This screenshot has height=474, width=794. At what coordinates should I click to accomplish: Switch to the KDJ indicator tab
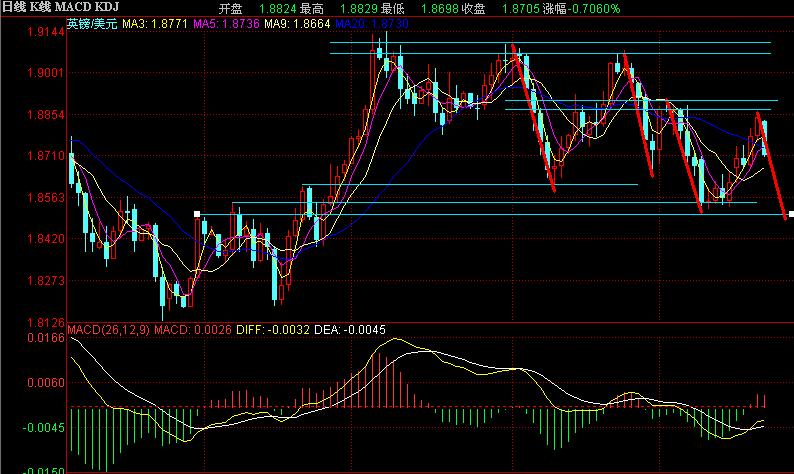105,7
